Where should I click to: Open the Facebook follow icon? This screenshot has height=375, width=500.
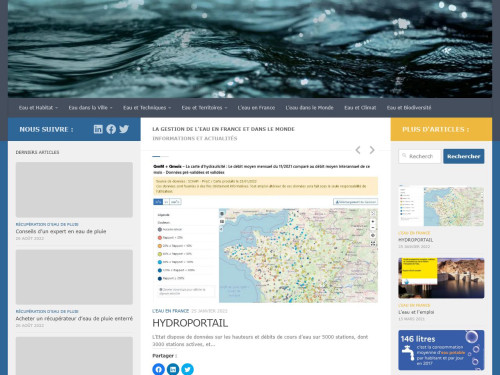pos(111,129)
